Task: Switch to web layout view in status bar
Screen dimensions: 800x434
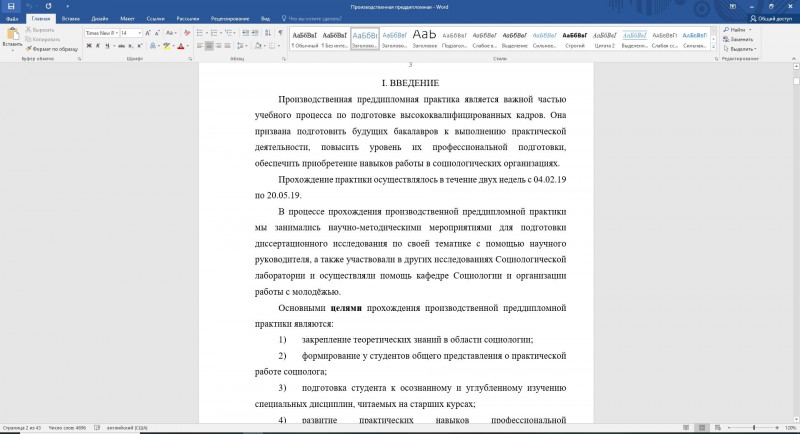Action: click(718, 428)
